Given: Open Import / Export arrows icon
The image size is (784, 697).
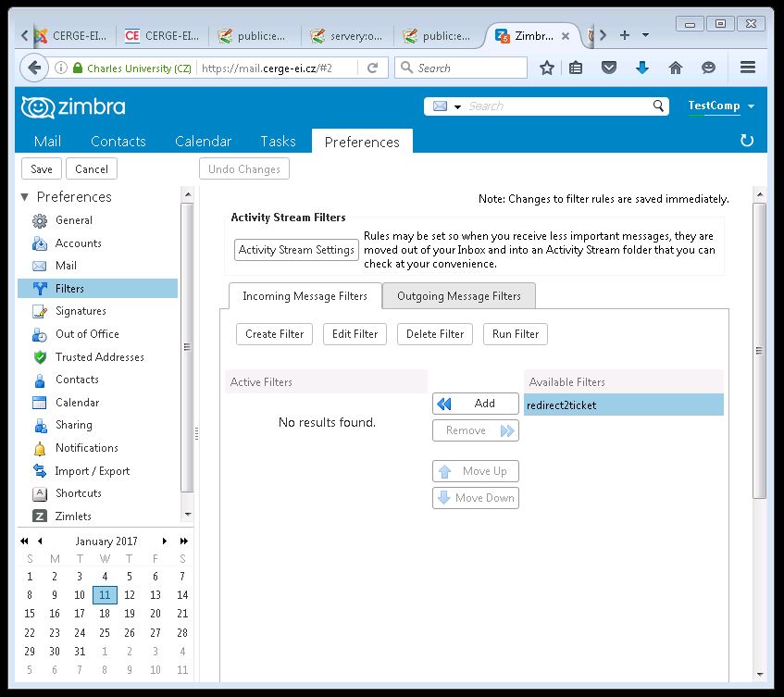Looking at the screenshot, I should (40, 471).
